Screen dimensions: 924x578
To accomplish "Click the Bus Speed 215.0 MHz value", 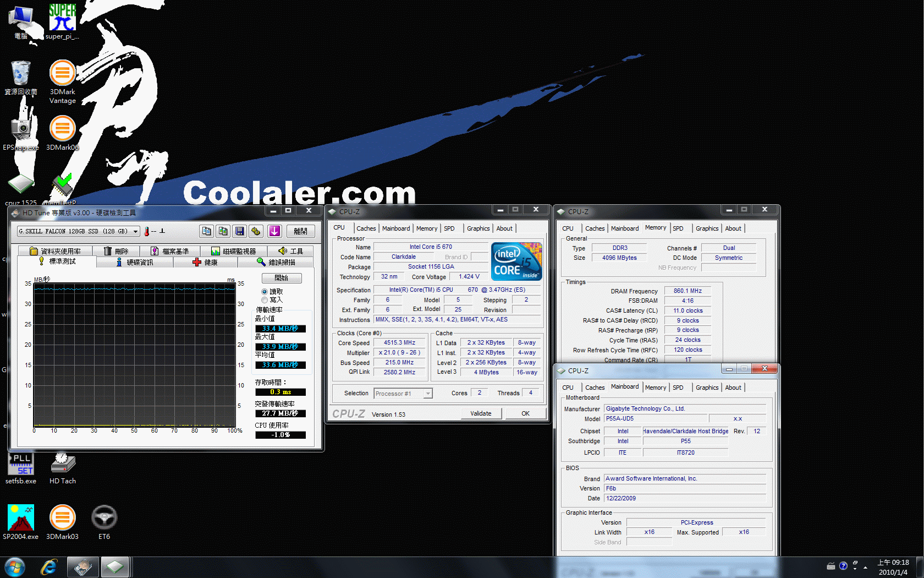I will [399, 362].
